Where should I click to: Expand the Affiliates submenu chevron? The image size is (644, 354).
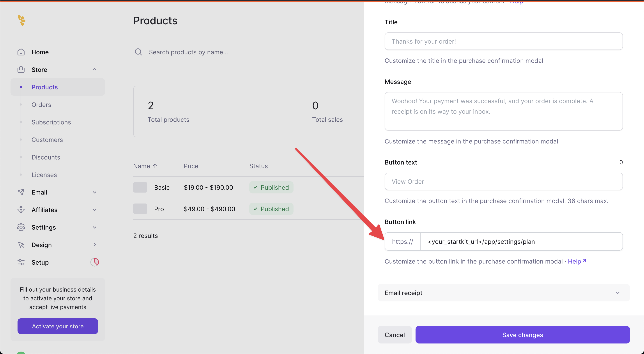pyautogui.click(x=94, y=209)
